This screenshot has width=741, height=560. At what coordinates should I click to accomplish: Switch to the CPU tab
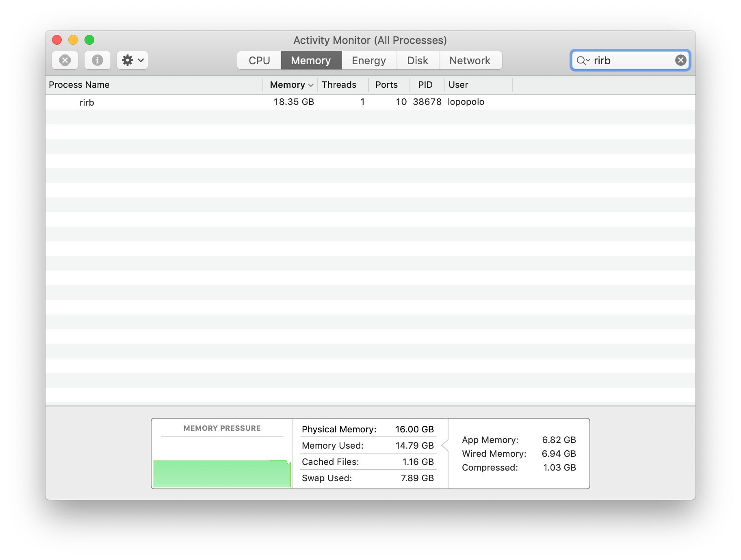[259, 61]
